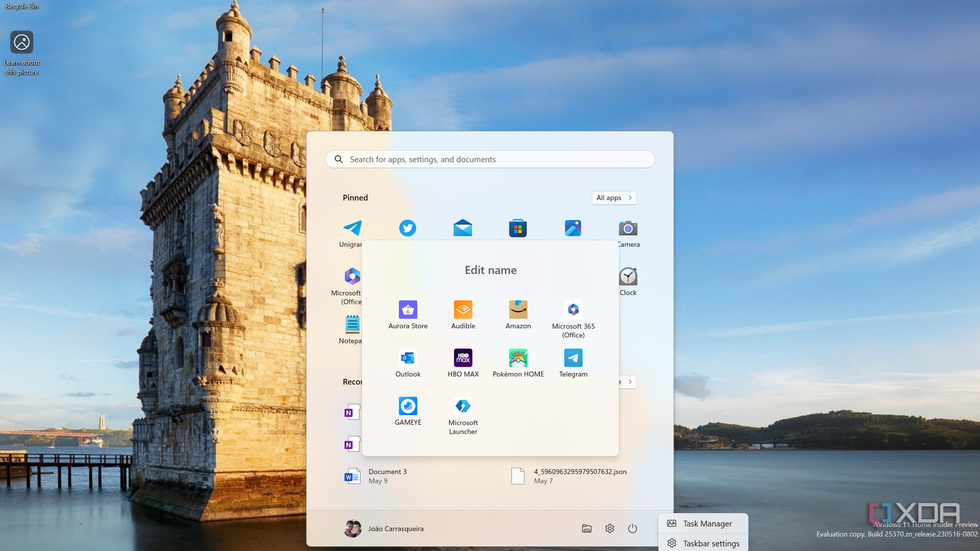Open the power options
Viewport: 980px width, 551px height.
631,528
